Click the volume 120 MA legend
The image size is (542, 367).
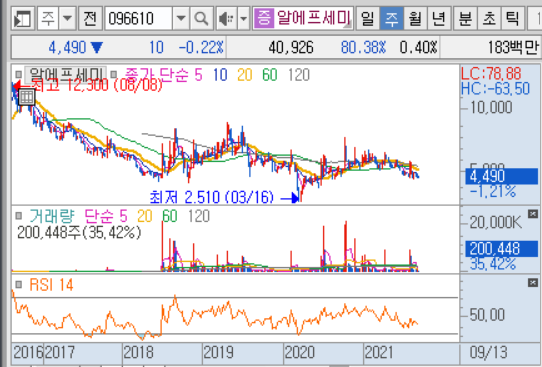tap(199, 216)
